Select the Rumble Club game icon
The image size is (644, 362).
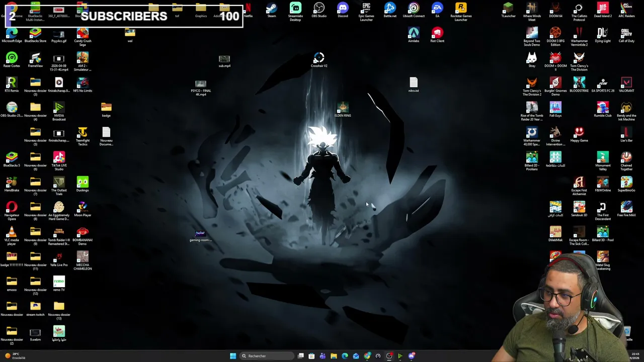[x=603, y=110]
